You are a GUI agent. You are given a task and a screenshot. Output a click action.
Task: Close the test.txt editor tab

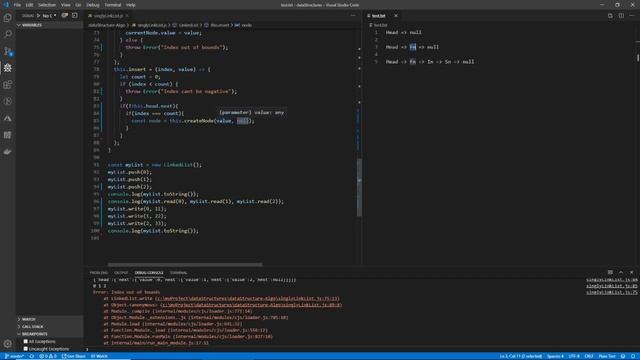(x=396, y=16)
